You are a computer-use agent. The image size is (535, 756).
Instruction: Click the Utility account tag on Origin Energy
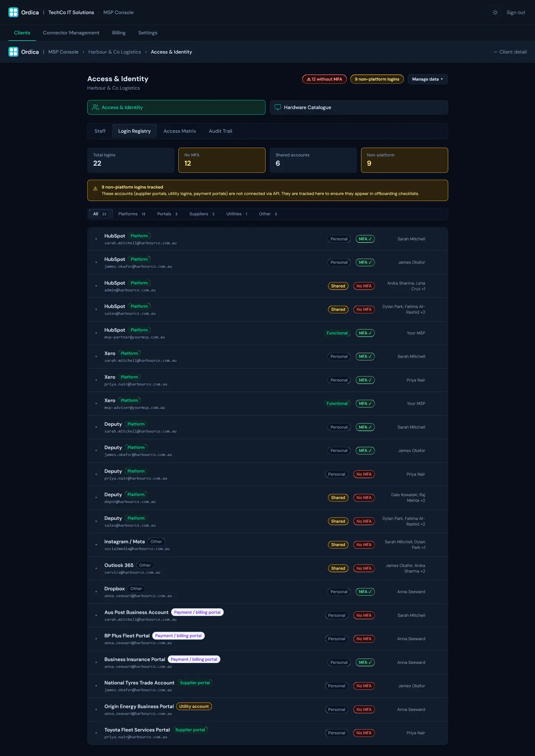click(194, 707)
